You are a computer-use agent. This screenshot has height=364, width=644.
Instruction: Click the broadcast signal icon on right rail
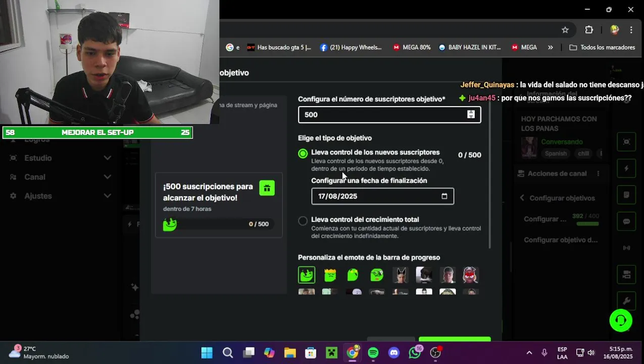point(626,248)
